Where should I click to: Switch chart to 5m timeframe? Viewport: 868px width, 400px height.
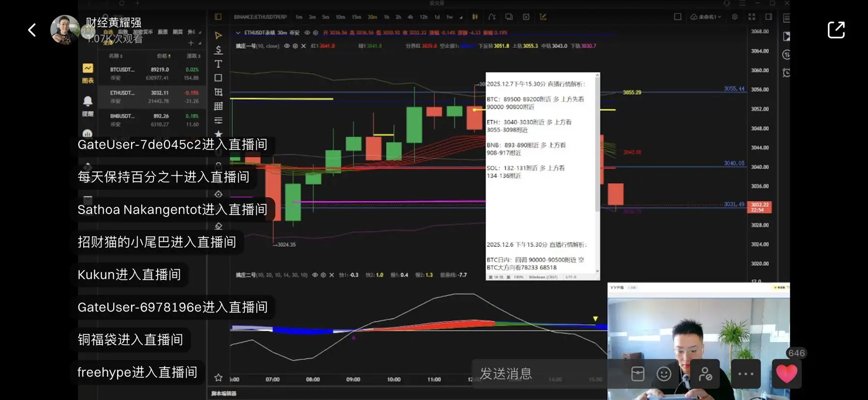(x=325, y=17)
